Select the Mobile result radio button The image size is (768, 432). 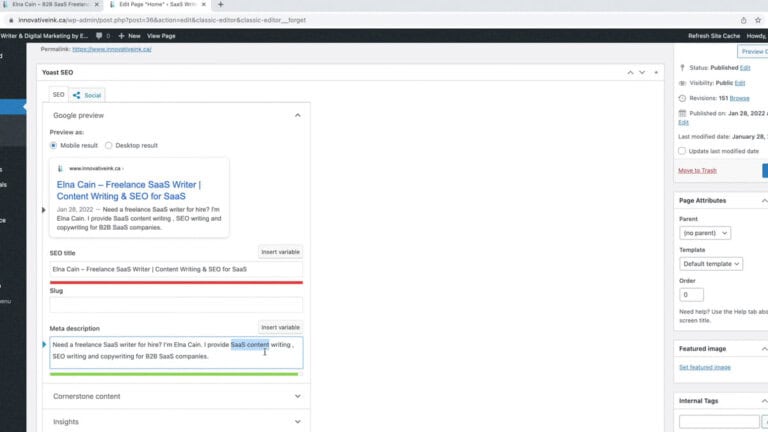click(54, 145)
